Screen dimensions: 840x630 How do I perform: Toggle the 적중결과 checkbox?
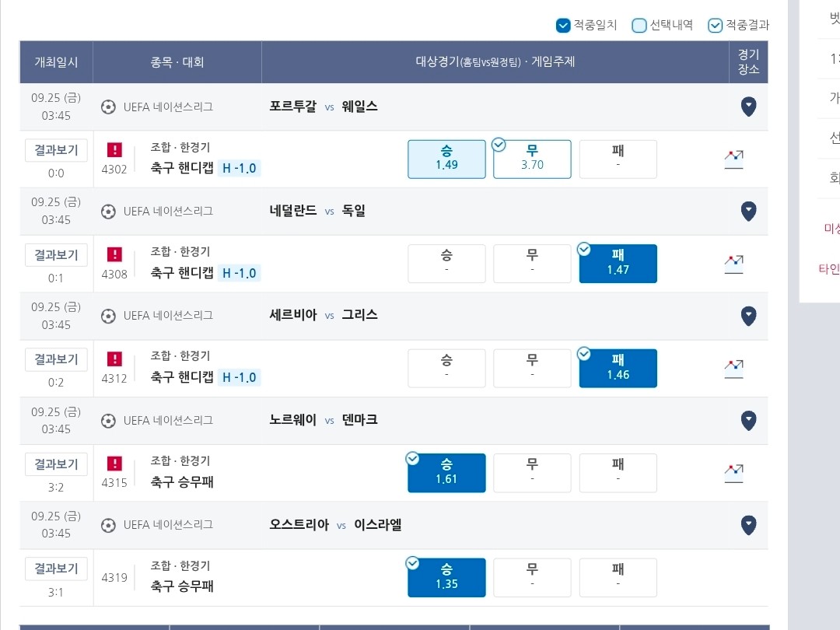pos(716,25)
